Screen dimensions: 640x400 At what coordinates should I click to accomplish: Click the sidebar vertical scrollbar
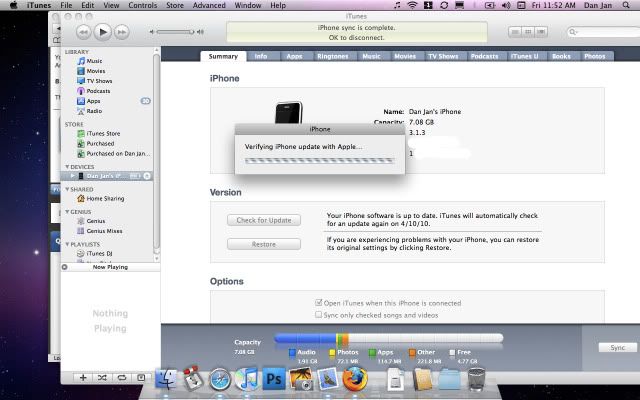[x=156, y=151]
